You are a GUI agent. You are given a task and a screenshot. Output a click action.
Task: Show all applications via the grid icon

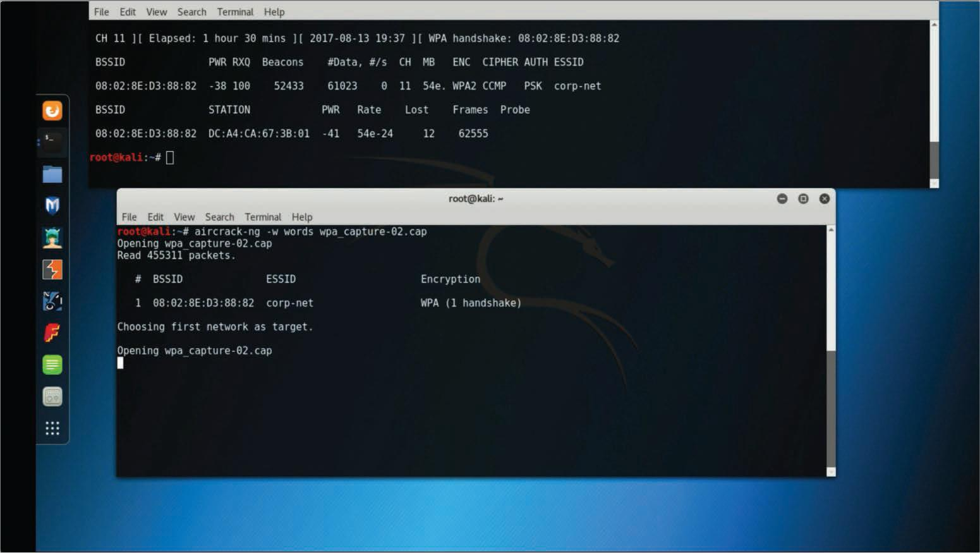[52, 428]
